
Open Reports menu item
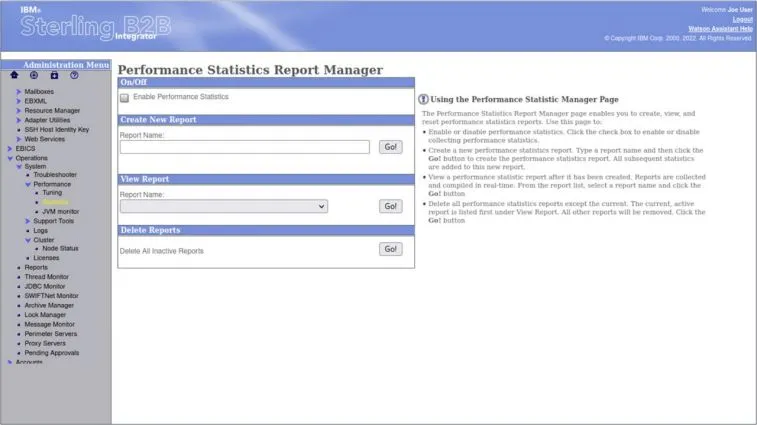[x=36, y=267]
